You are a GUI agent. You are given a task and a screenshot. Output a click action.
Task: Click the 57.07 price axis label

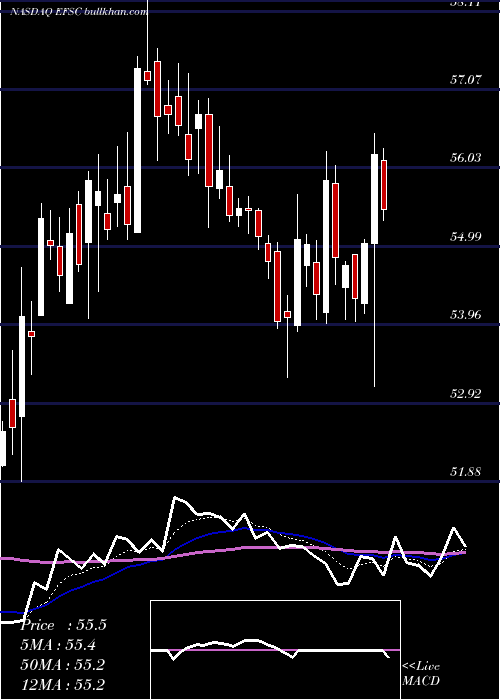[466, 80]
